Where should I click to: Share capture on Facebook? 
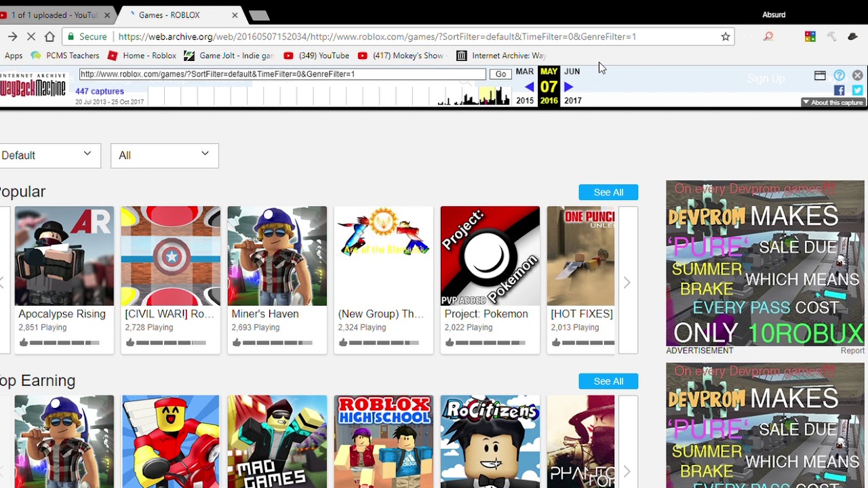click(840, 90)
